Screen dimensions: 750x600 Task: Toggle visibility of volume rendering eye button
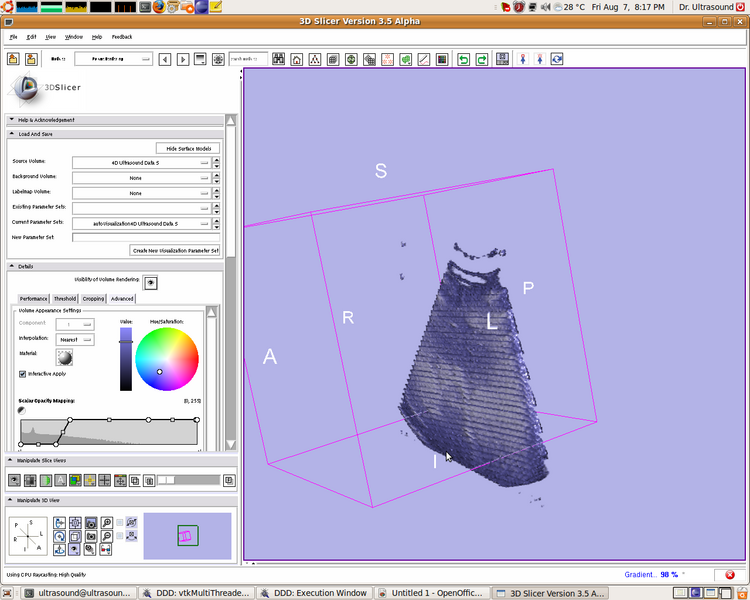151,283
